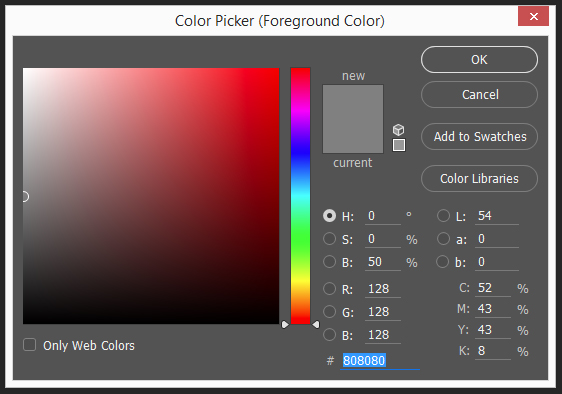Click the circular color field marker

[x=25, y=196]
